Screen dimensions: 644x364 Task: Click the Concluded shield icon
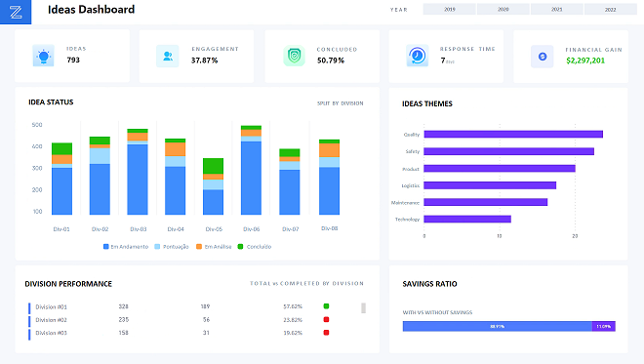[x=294, y=56]
